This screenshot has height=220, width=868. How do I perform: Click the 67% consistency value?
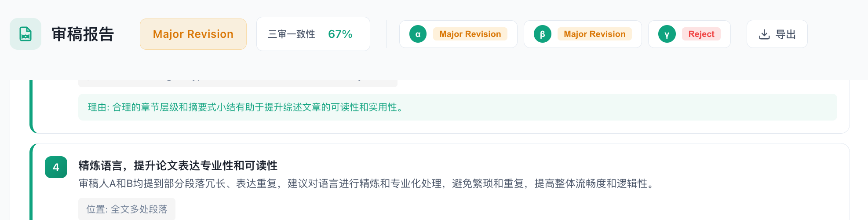(340, 34)
